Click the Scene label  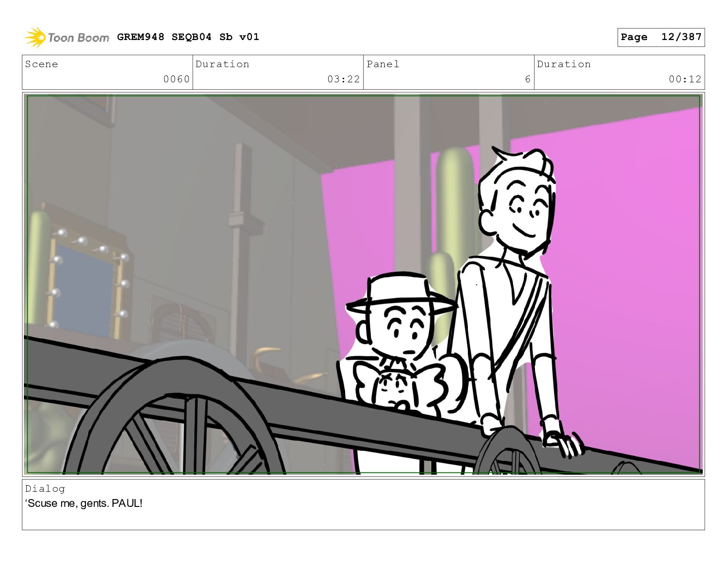pyautogui.click(x=42, y=64)
